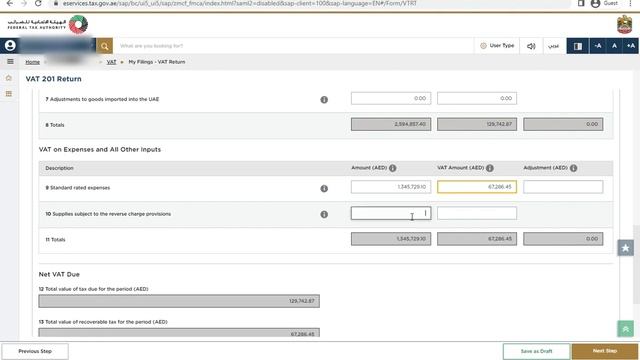Go forward with browser forward arrow

(24, 3)
